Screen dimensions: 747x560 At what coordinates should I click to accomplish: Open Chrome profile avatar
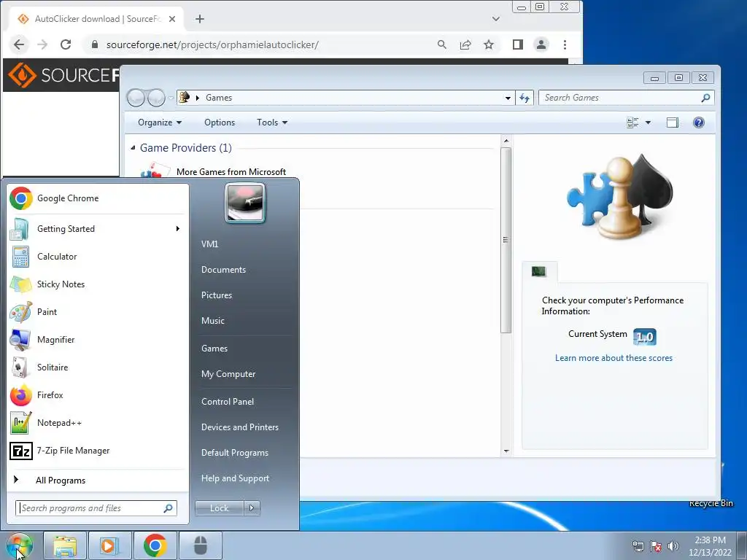[x=541, y=44]
